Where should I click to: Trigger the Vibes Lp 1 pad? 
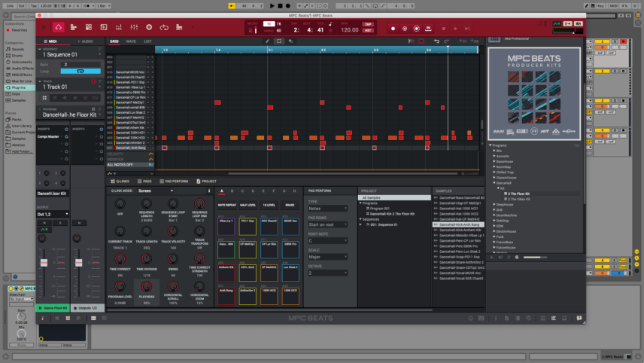coord(226,227)
